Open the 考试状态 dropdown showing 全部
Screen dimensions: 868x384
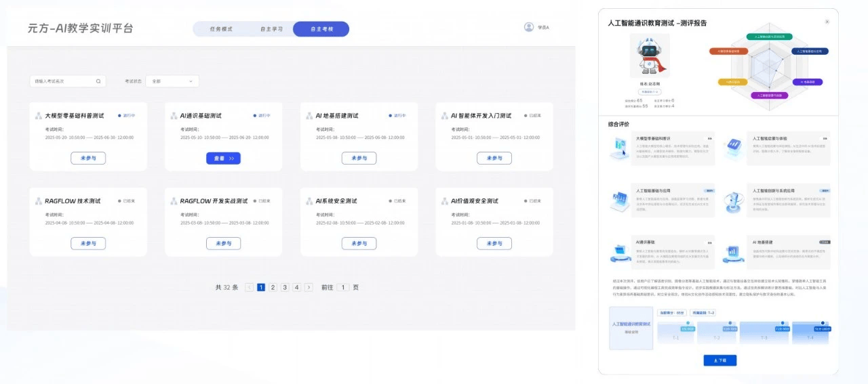pyautogui.click(x=172, y=81)
